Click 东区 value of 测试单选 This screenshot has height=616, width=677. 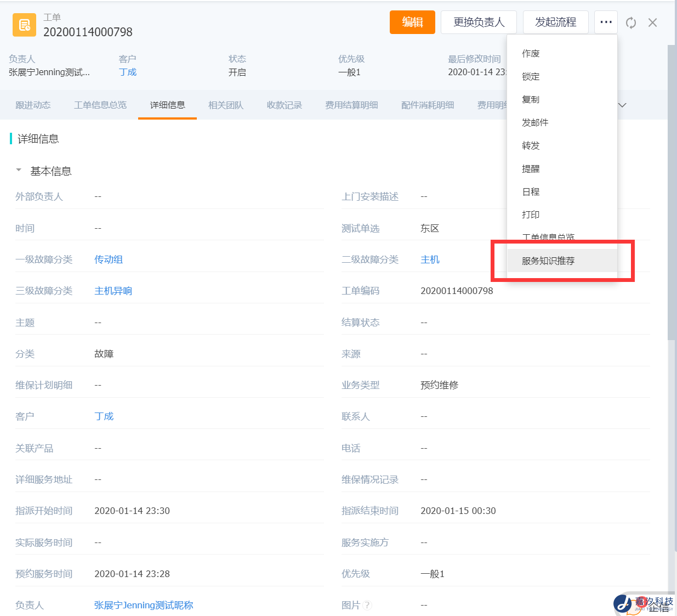point(430,228)
